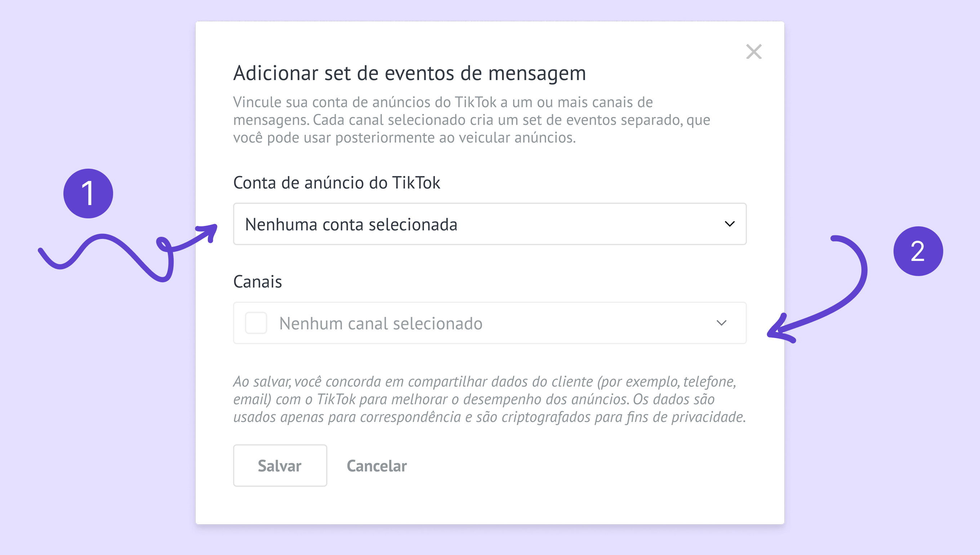980x555 pixels.
Task: Click the empty white space beside Cancelar
Action: [x=571, y=466]
